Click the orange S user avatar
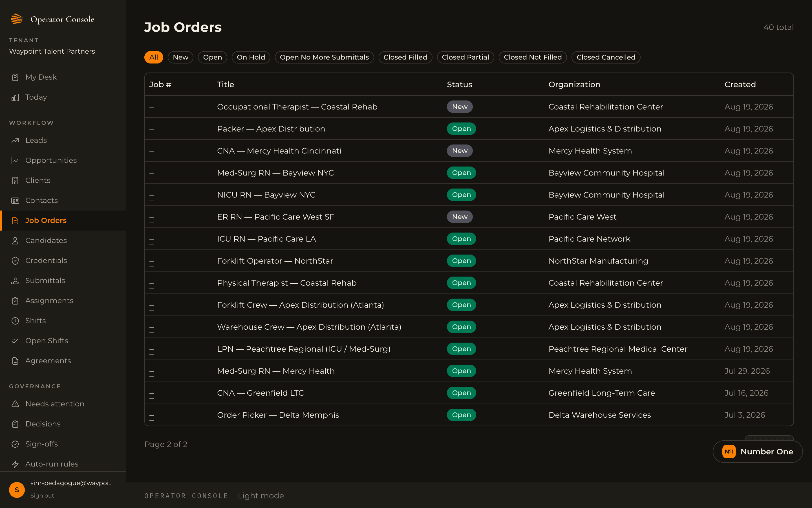The image size is (812, 508). [17, 490]
